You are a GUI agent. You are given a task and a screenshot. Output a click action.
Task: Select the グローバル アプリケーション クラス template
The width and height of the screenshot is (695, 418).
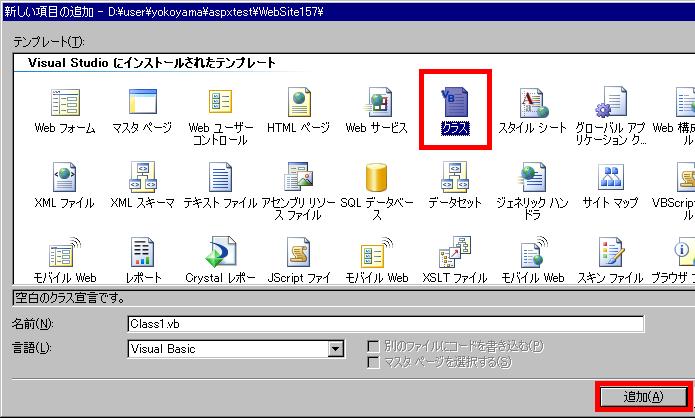(611, 102)
